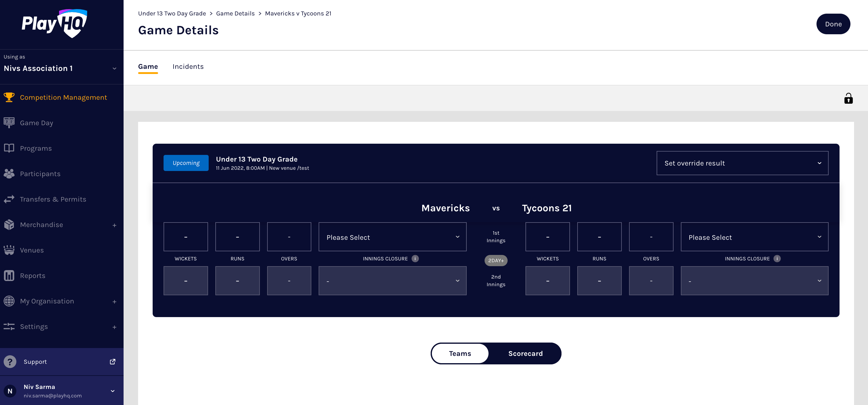The height and width of the screenshot is (405, 868).
Task: Switch to the Teams tab
Action: coord(460,353)
